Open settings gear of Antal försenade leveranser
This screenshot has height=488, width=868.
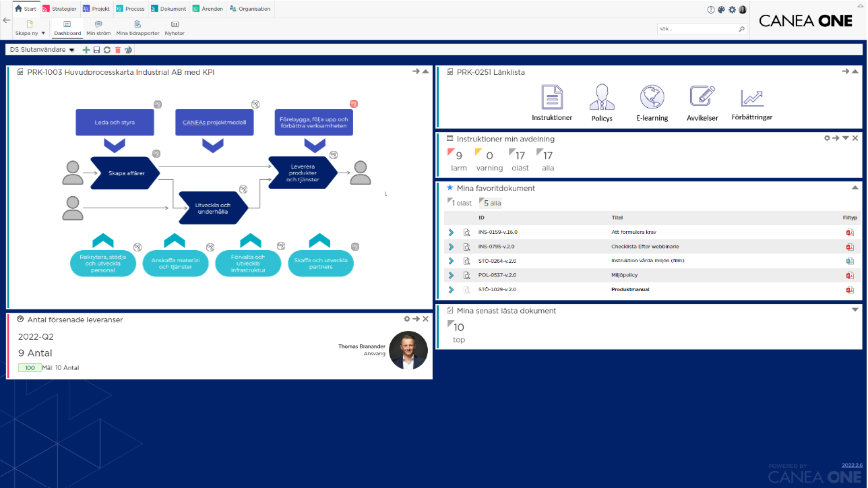point(406,319)
